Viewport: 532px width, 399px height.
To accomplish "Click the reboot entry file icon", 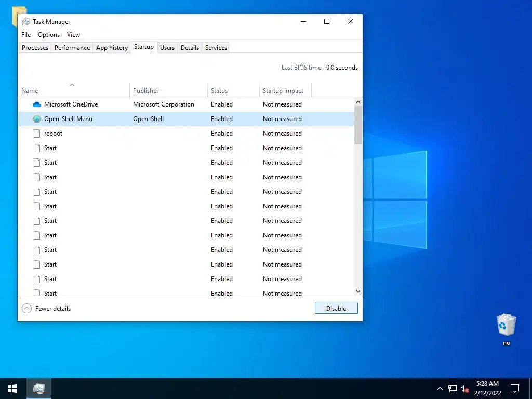I will (x=37, y=134).
